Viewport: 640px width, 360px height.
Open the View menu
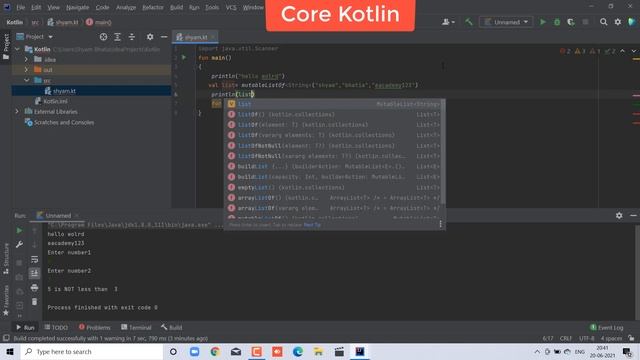tap(53, 7)
